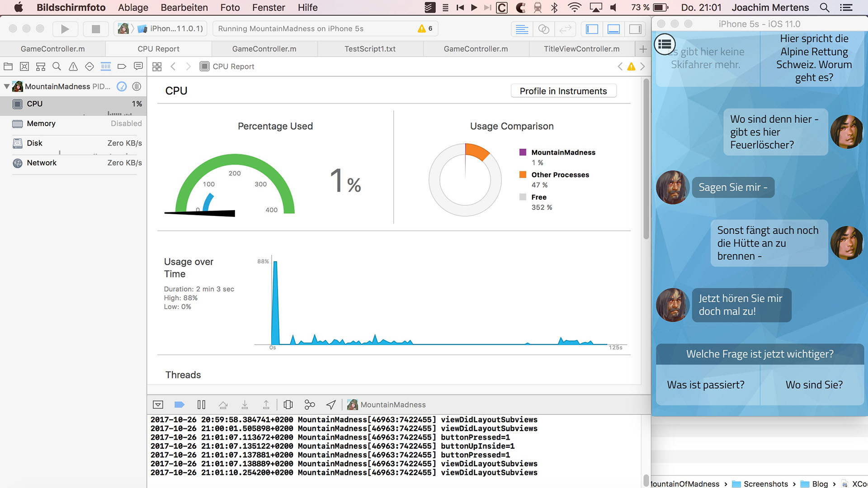
Task: Open the Symbol navigator icon
Action: point(41,67)
